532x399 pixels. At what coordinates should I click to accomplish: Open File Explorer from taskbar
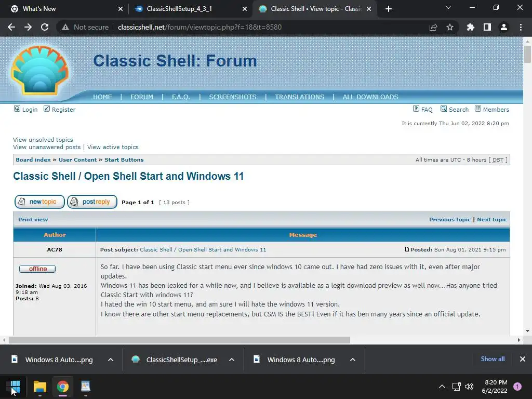point(39,386)
